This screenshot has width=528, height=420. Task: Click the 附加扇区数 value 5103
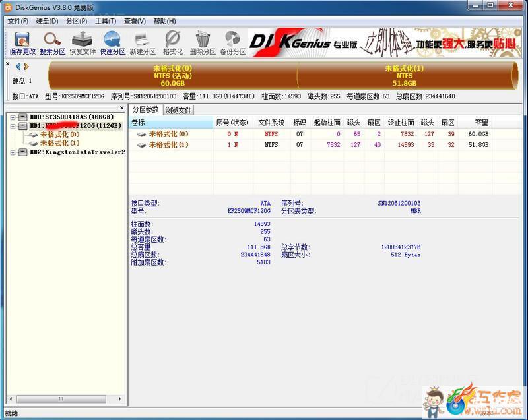(263, 262)
